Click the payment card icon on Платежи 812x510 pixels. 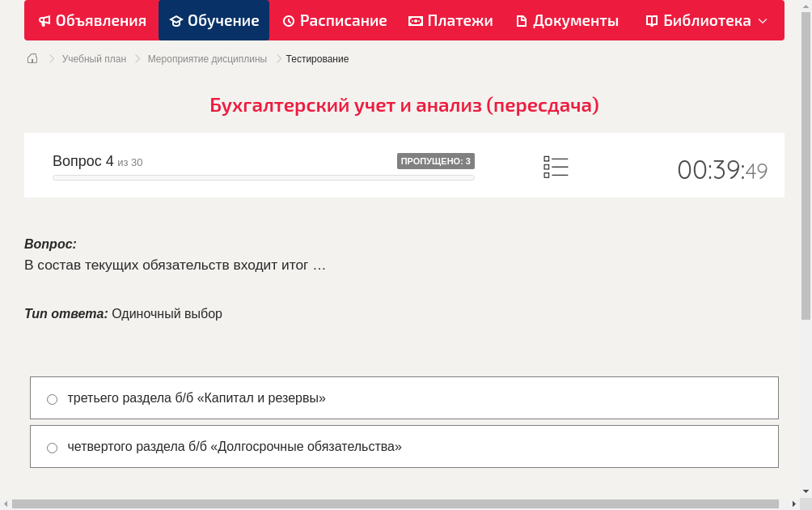(415, 20)
